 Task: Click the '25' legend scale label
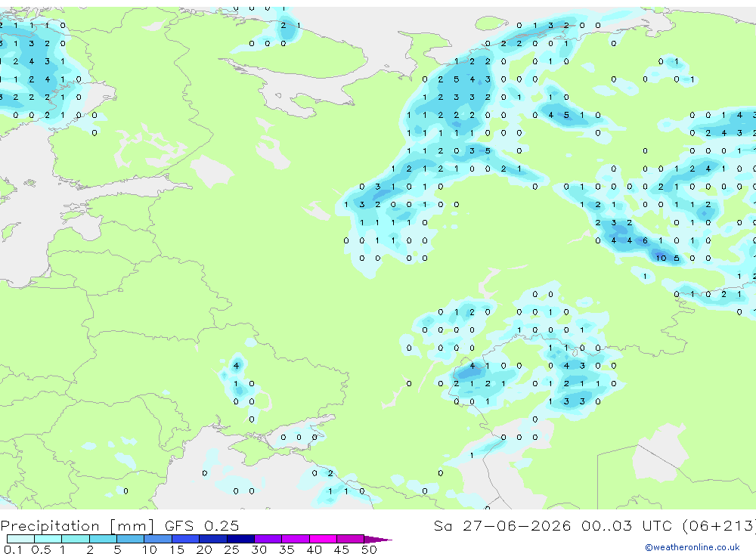pos(231,549)
